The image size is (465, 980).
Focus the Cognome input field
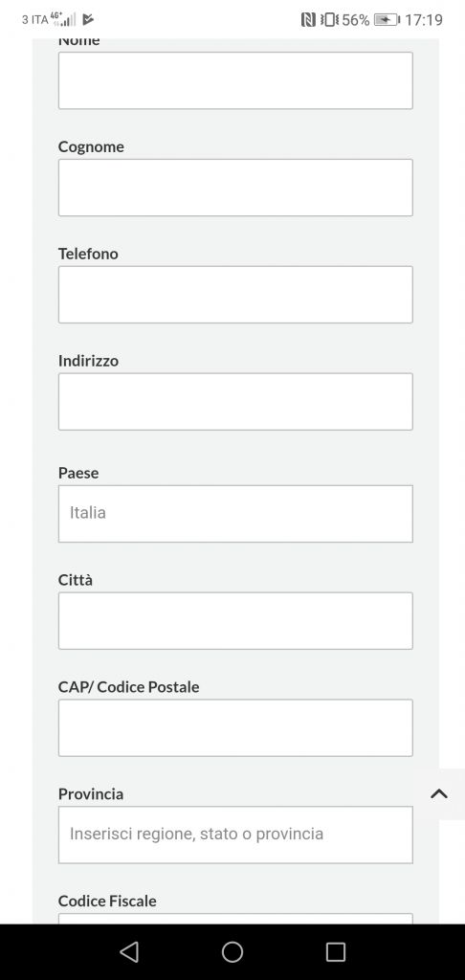235,188
